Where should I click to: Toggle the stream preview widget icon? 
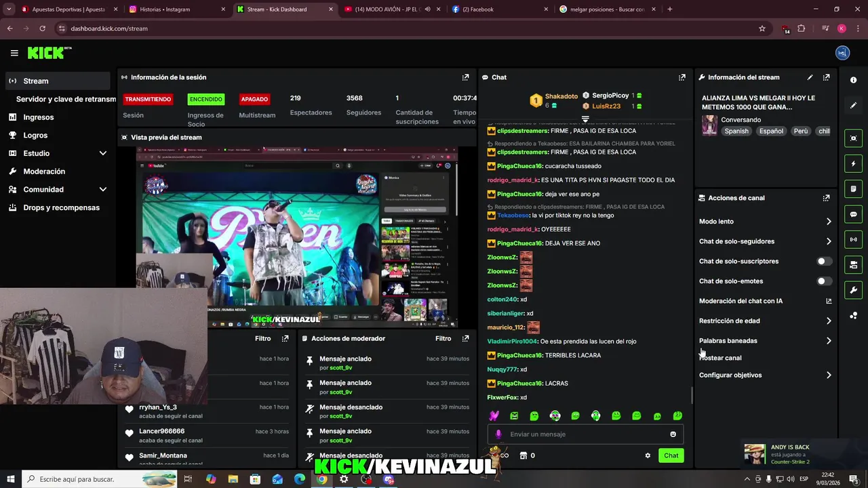point(853,138)
